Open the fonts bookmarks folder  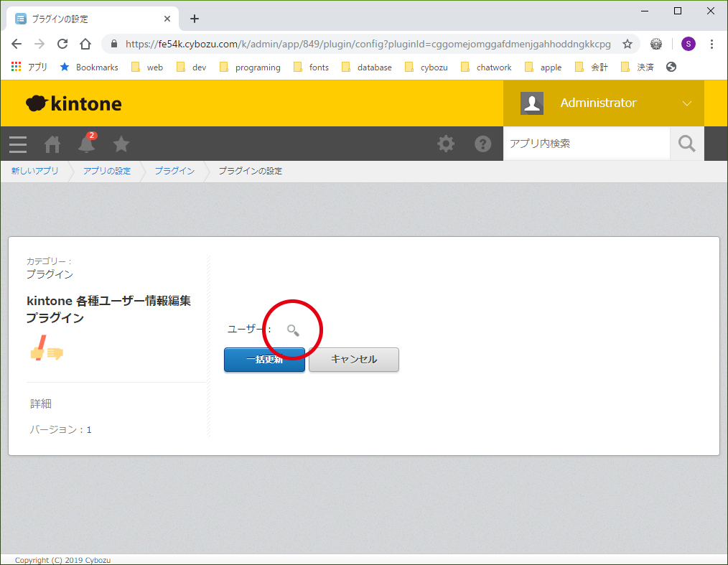coord(312,67)
